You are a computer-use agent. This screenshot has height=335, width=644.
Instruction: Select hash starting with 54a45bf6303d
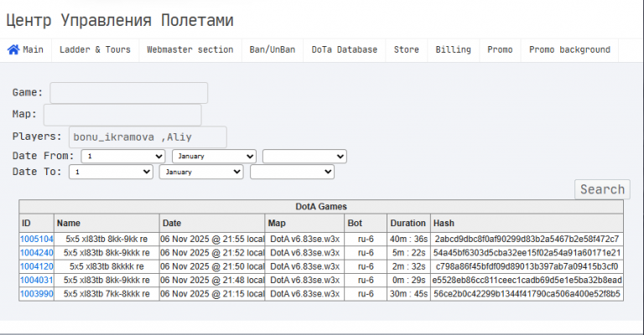527,253
